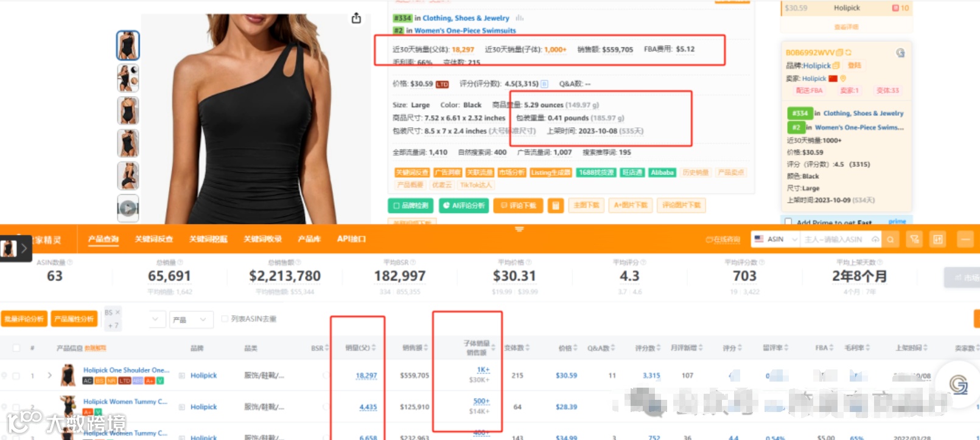The height and width of the screenshot is (440, 980).
Task: Check the Add Prime to get Fast checkbox
Action: click(789, 222)
